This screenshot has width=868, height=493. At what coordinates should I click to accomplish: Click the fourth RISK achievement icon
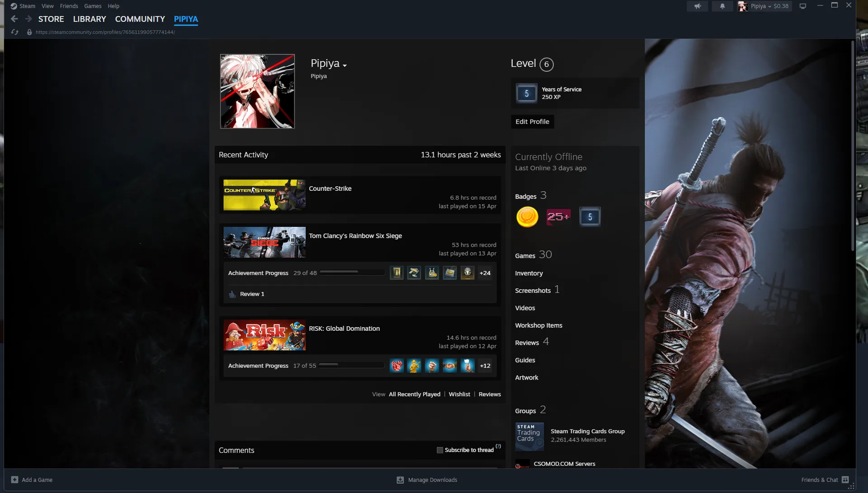click(450, 366)
